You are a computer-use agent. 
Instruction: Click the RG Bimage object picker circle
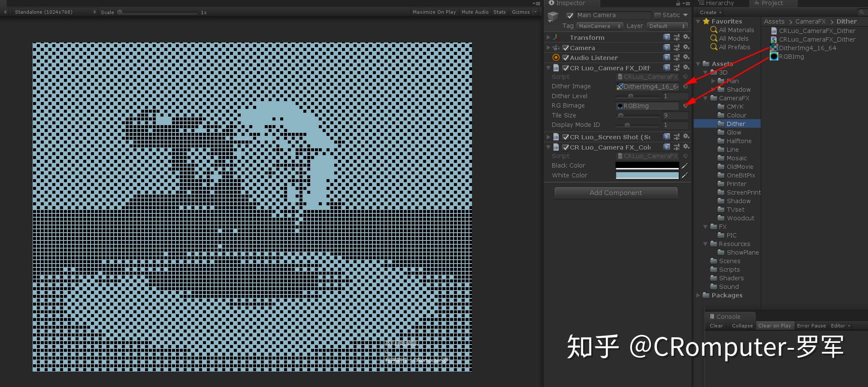coord(684,105)
